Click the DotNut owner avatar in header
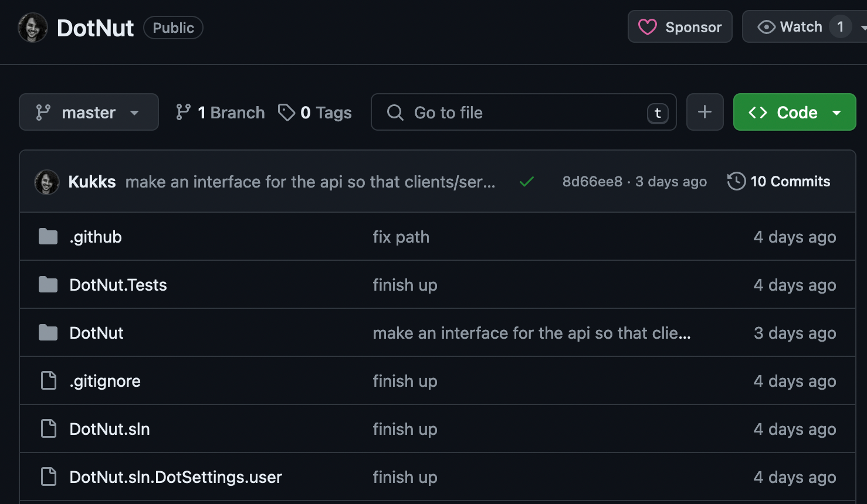 pos(33,28)
